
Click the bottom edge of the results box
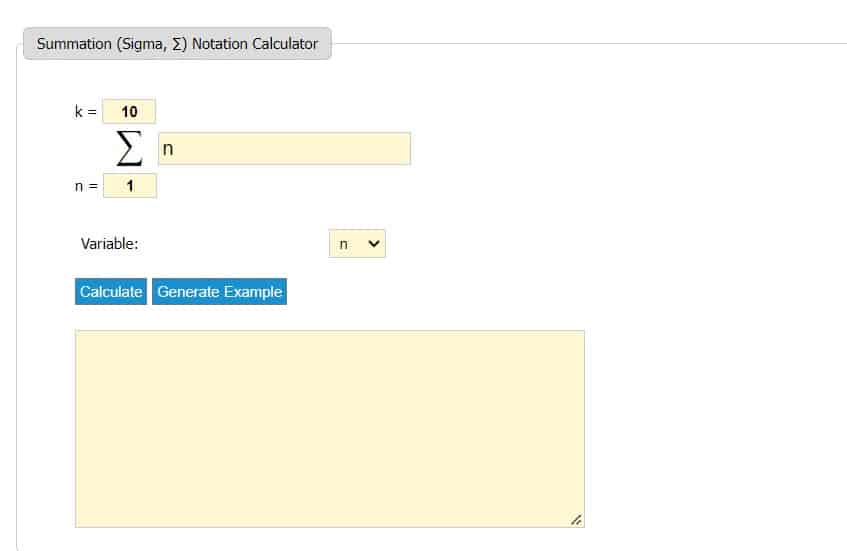click(x=329, y=527)
